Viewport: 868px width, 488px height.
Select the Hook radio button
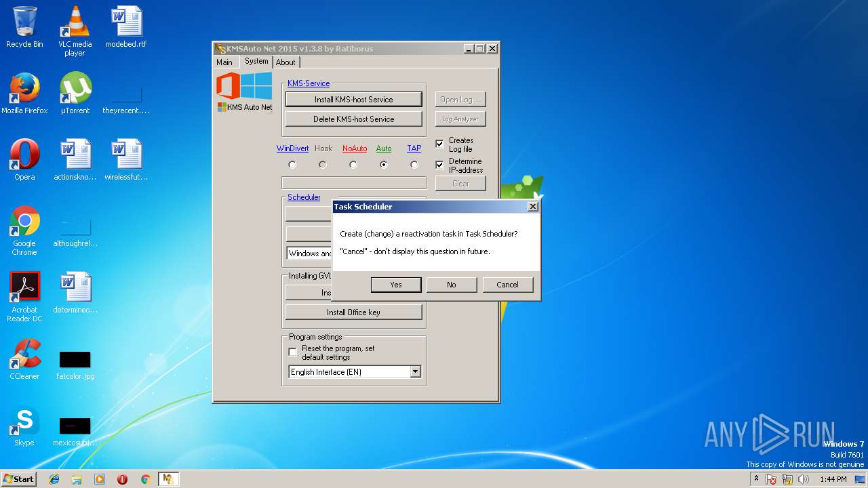(x=323, y=165)
